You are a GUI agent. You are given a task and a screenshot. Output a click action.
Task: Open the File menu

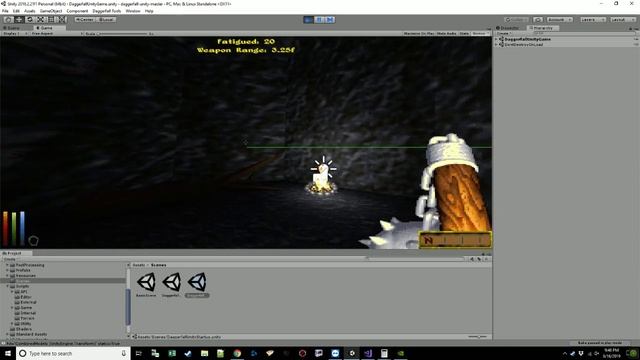pyautogui.click(x=5, y=11)
